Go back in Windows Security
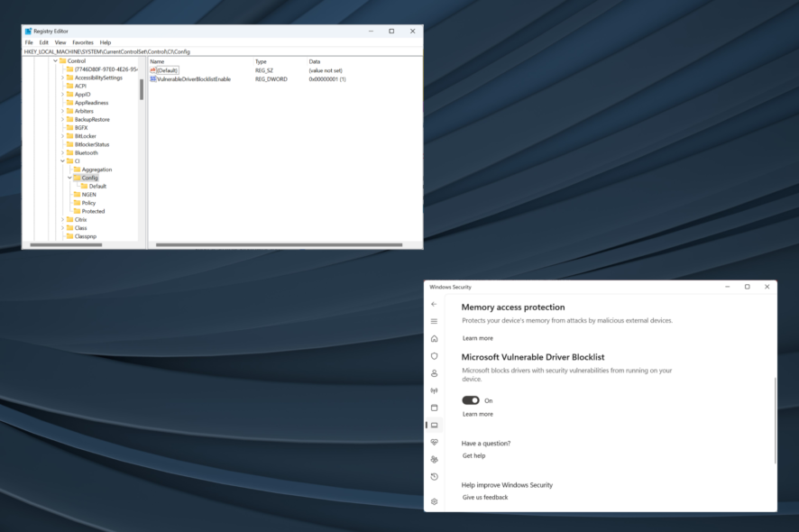 [434, 304]
